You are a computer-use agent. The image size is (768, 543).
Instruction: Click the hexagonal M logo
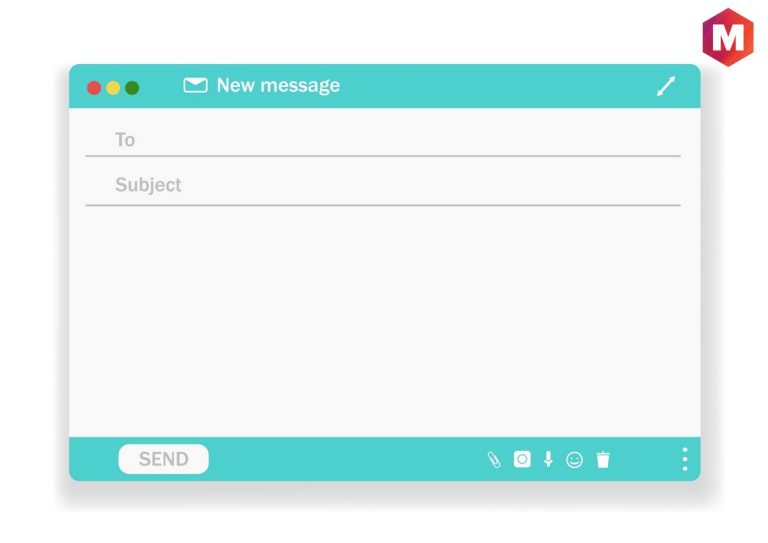click(728, 37)
